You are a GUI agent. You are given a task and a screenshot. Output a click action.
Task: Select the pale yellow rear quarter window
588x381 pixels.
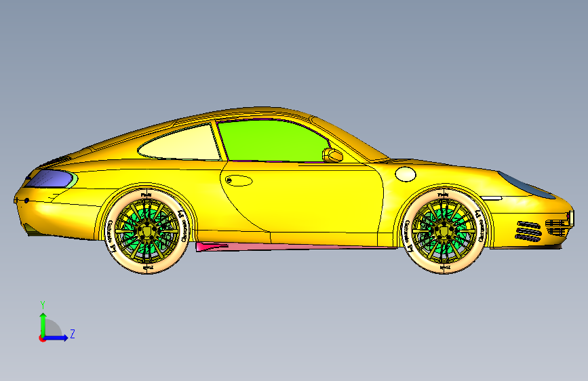pos(180,143)
